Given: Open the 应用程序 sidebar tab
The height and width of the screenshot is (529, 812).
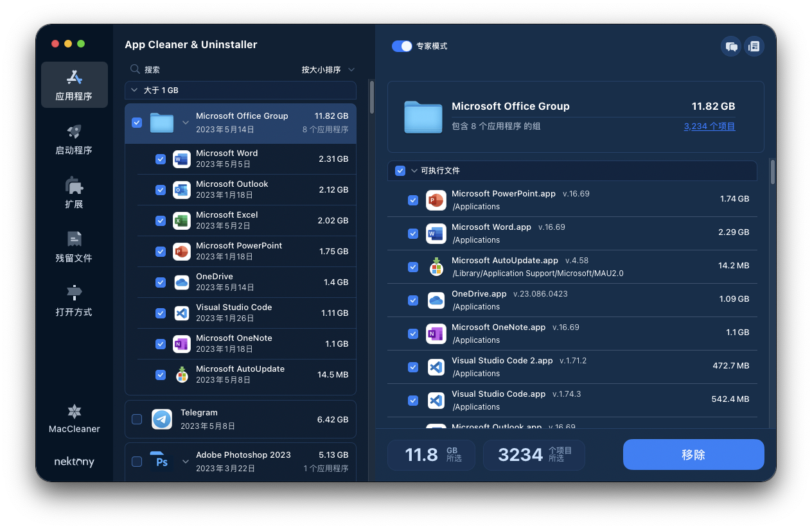Looking at the screenshot, I should [x=75, y=85].
